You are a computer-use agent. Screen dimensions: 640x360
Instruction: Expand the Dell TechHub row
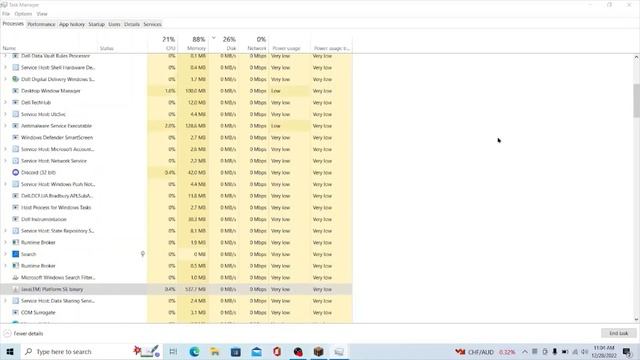tap(5, 102)
